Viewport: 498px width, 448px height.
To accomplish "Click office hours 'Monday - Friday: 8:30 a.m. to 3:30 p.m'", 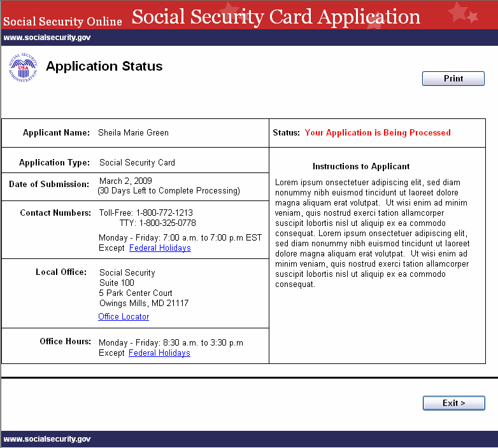I will [171, 342].
